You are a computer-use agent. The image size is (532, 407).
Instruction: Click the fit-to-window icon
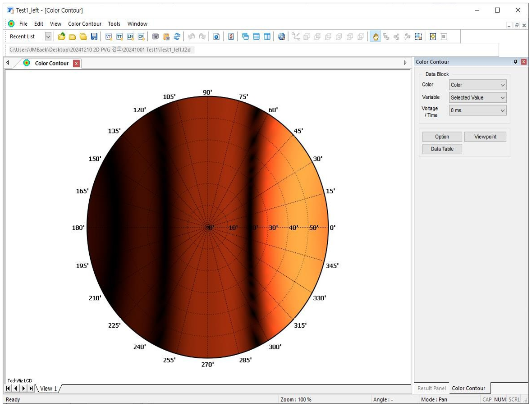point(433,37)
